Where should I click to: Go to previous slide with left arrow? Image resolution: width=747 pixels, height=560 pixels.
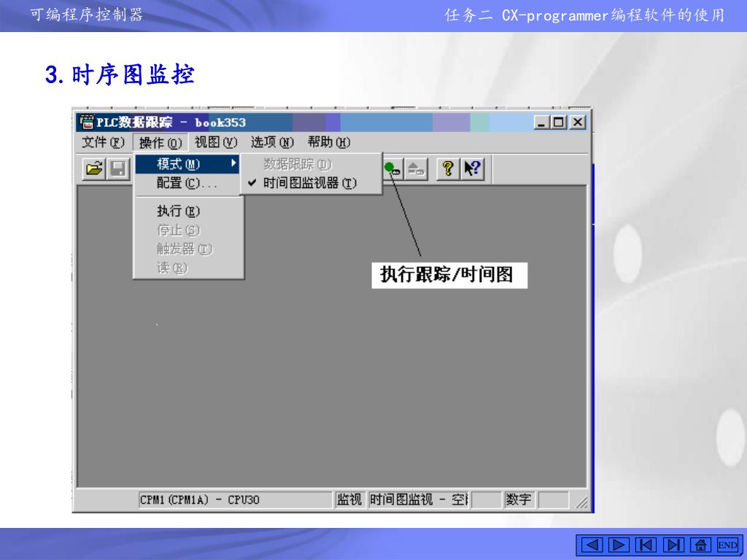591,545
